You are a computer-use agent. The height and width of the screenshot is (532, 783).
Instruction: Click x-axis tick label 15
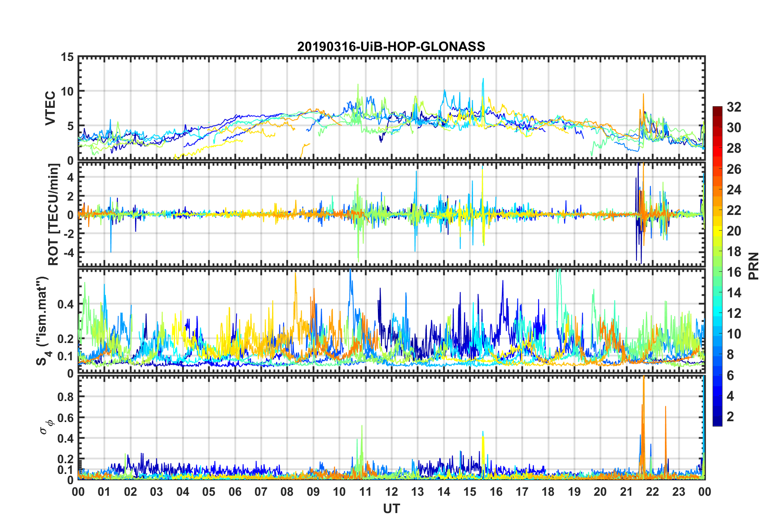(470, 492)
